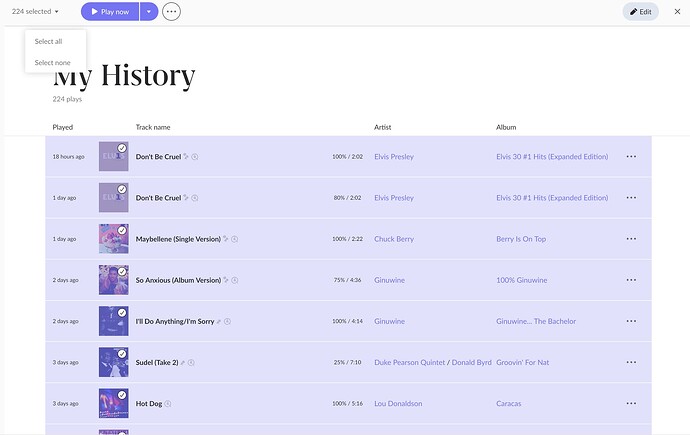Open the 100% Ginuwine album link
690x435 pixels.
click(521, 280)
